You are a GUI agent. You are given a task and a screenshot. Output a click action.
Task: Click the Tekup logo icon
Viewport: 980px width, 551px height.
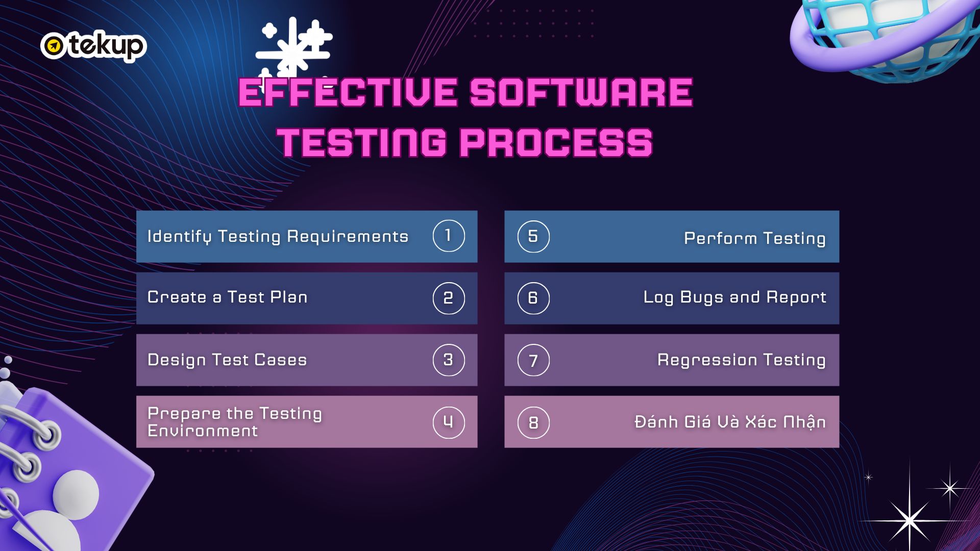click(x=53, y=45)
